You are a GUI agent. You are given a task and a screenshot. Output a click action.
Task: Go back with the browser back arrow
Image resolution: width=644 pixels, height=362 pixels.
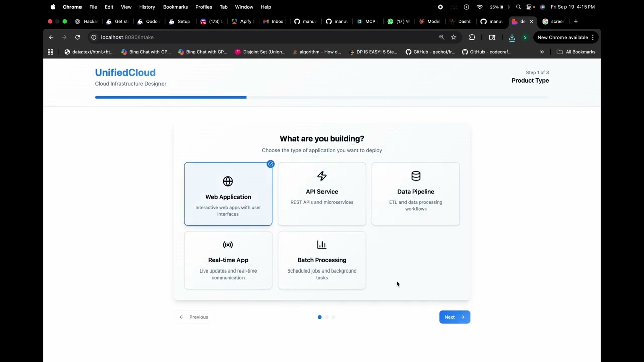click(x=51, y=37)
